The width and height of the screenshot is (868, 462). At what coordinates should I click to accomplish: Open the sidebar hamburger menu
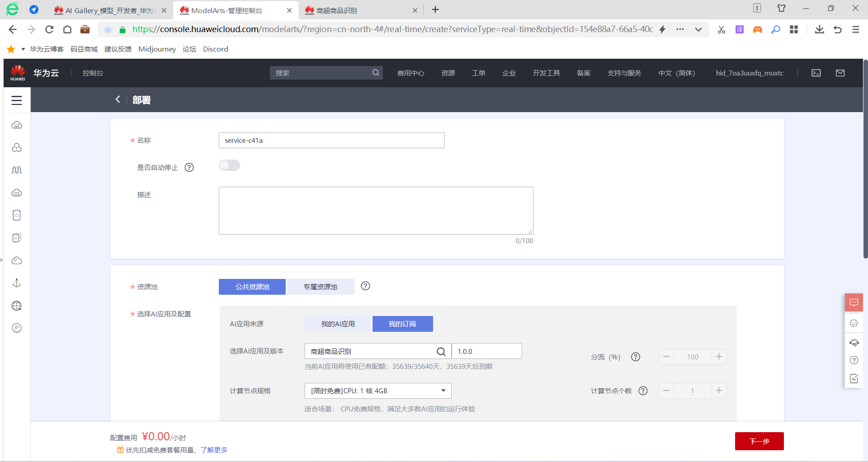coord(17,100)
